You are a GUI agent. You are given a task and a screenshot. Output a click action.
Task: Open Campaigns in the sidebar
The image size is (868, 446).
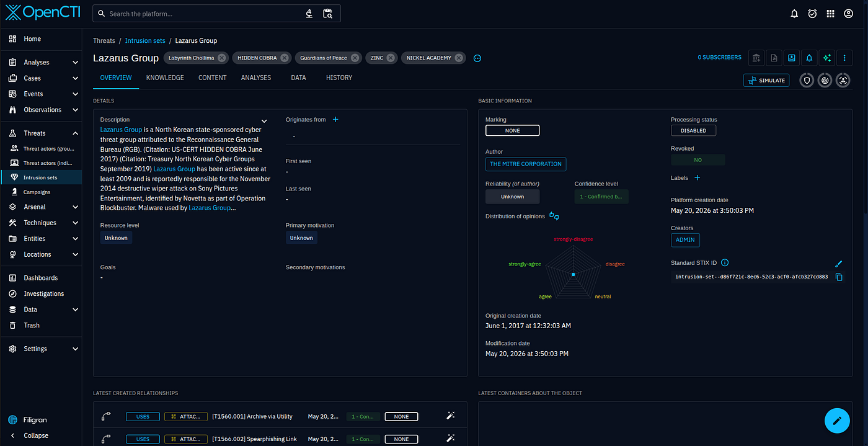pyautogui.click(x=41, y=192)
